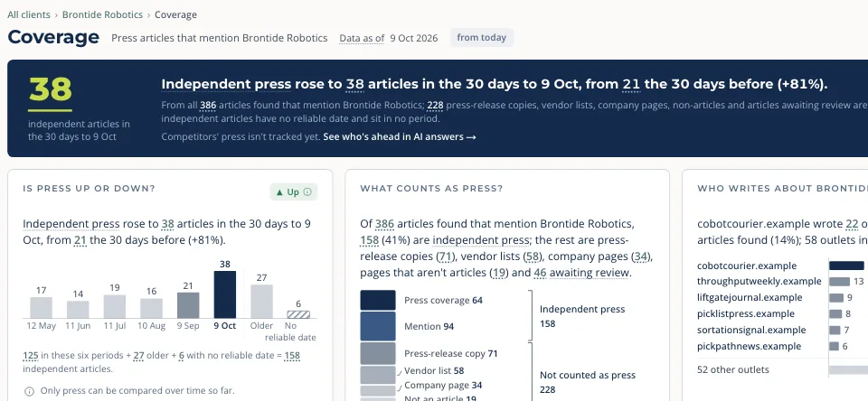Select the 10 Aug bar in the chart
Image resolution: width=868 pixels, height=401 pixels.
[x=152, y=308]
